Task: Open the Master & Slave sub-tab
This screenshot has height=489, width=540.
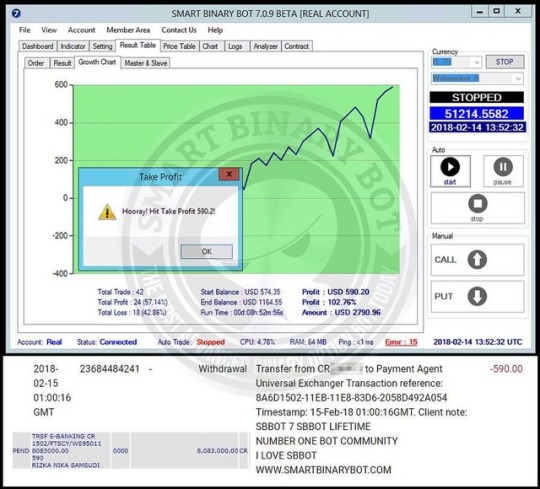Action: tap(146, 63)
